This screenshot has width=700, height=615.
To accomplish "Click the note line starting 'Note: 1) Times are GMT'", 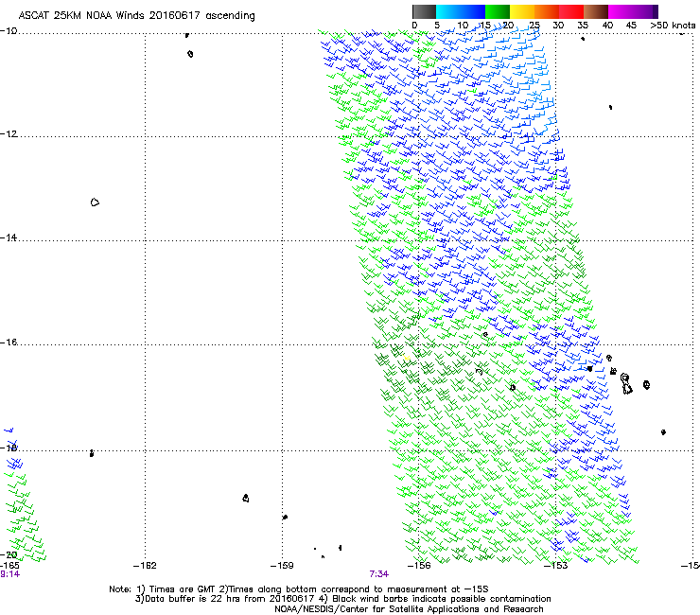I will pyautogui.click(x=299, y=589).
